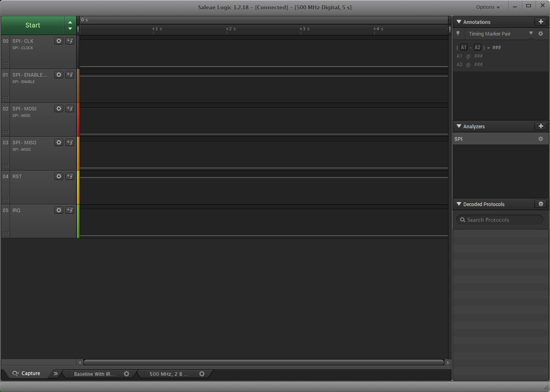
Task: Open settings gear for IRQ channel
Action: pyautogui.click(x=59, y=210)
